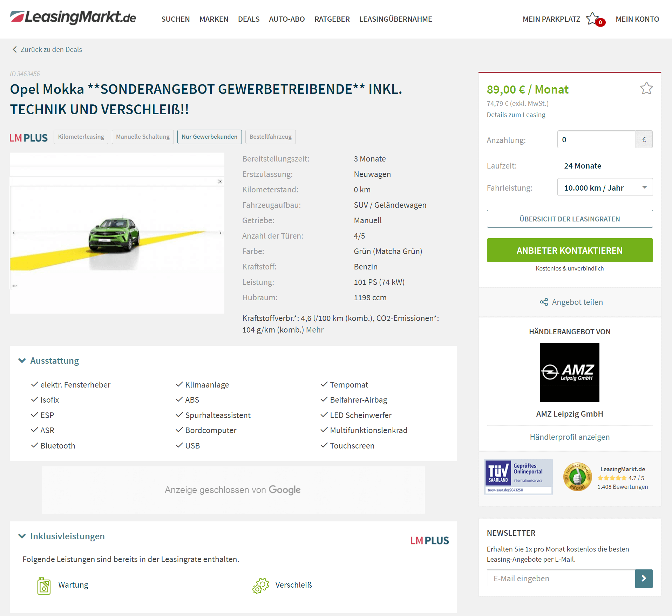
Task: Show the previous car image arrow
Action: coord(14,233)
